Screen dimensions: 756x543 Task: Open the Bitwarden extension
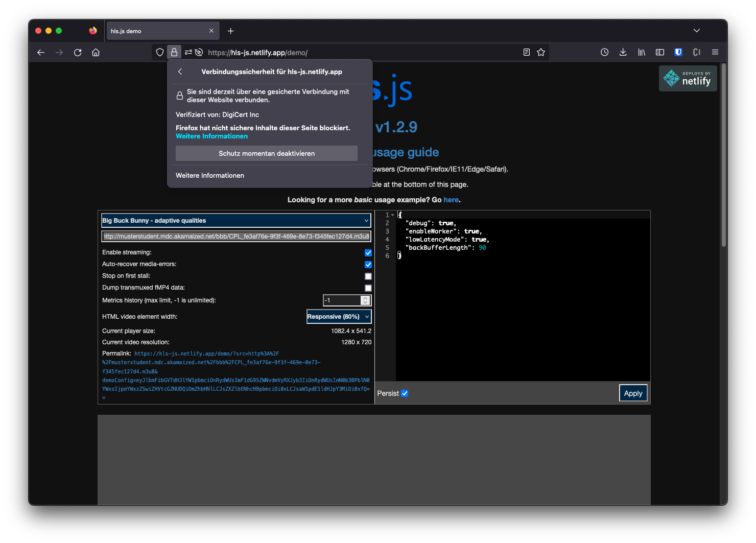(678, 52)
